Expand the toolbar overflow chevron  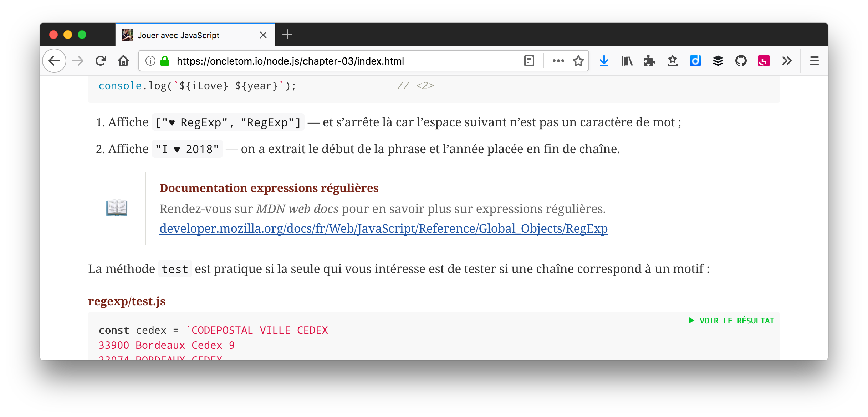coord(787,61)
